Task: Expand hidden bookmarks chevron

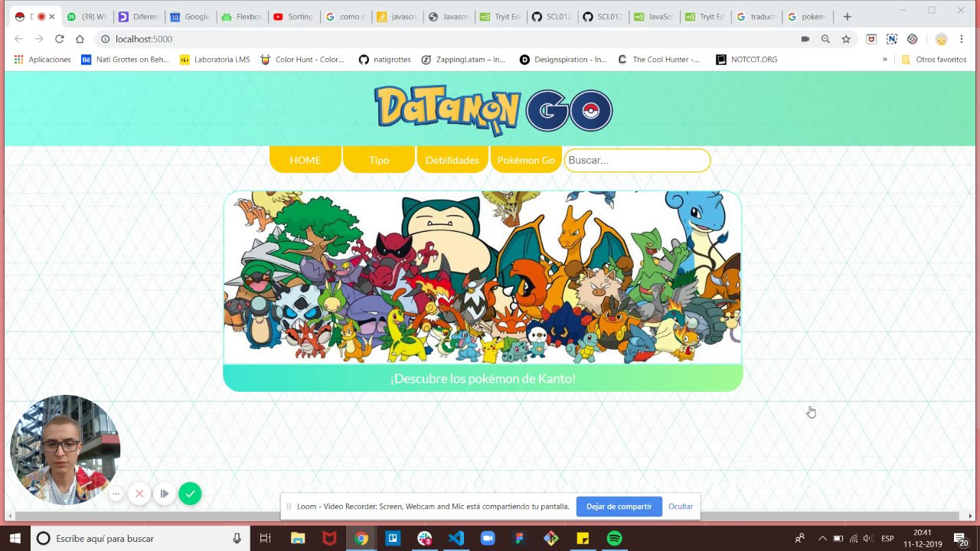Action: pos(885,59)
